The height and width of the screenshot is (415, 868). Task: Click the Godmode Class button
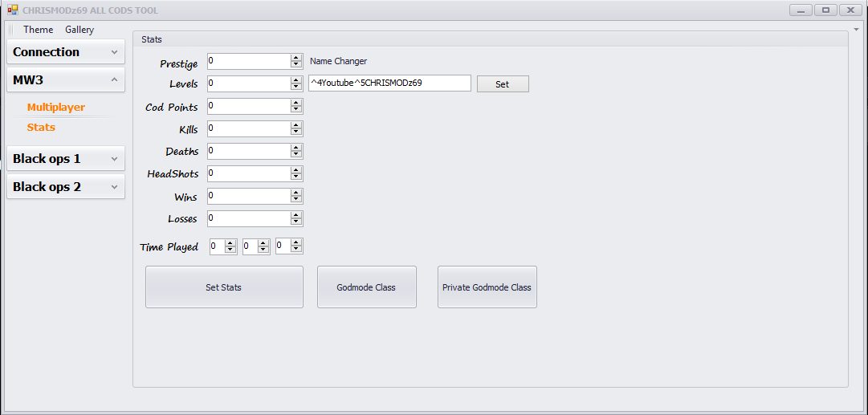coord(366,287)
